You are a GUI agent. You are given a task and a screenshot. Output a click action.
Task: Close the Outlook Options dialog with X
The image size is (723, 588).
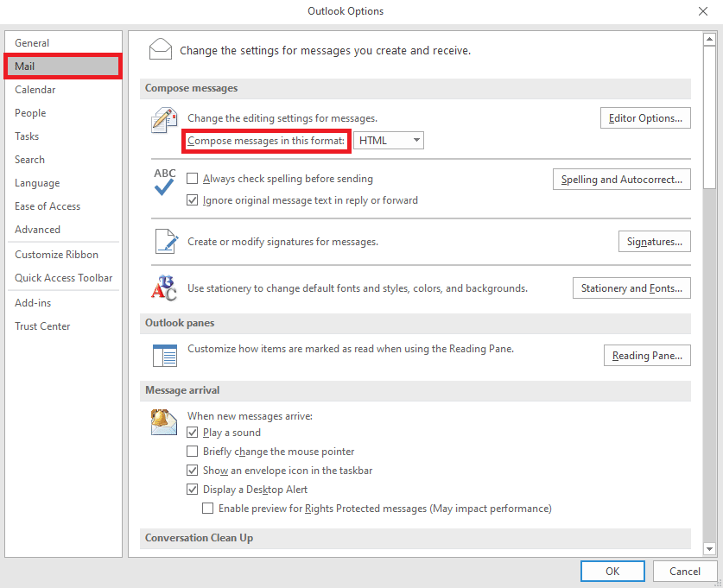703,11
